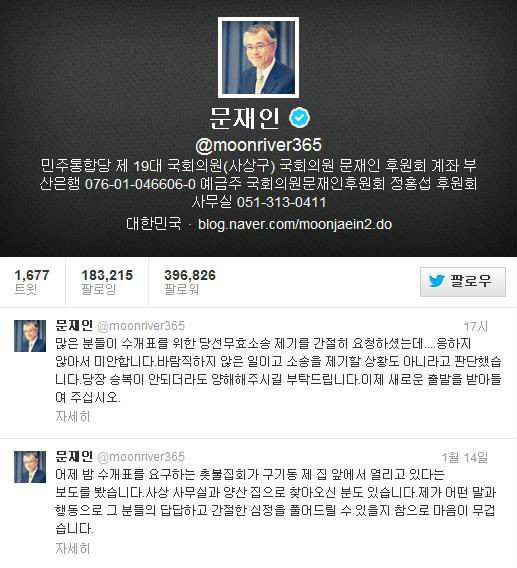Click the 문재인 profile name heading
517x568 pixels.
click(x=245, y=118)
